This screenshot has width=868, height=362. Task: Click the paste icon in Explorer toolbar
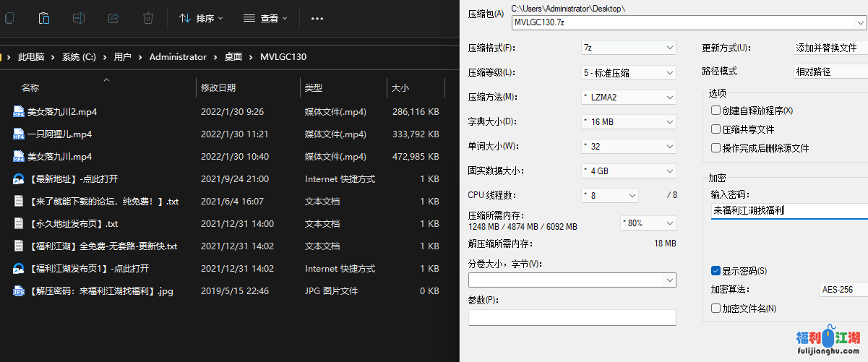[x=44, y=18]
